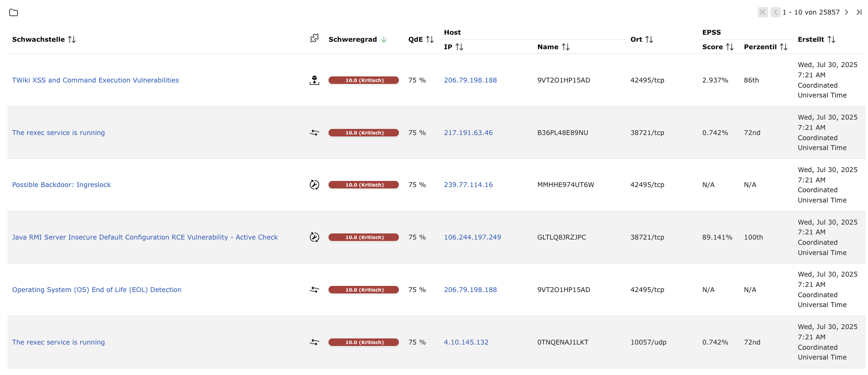Open TWiki XSS and Command Execution Vulnerabilities
Viewport: 868px width, 375px height.
96,81
